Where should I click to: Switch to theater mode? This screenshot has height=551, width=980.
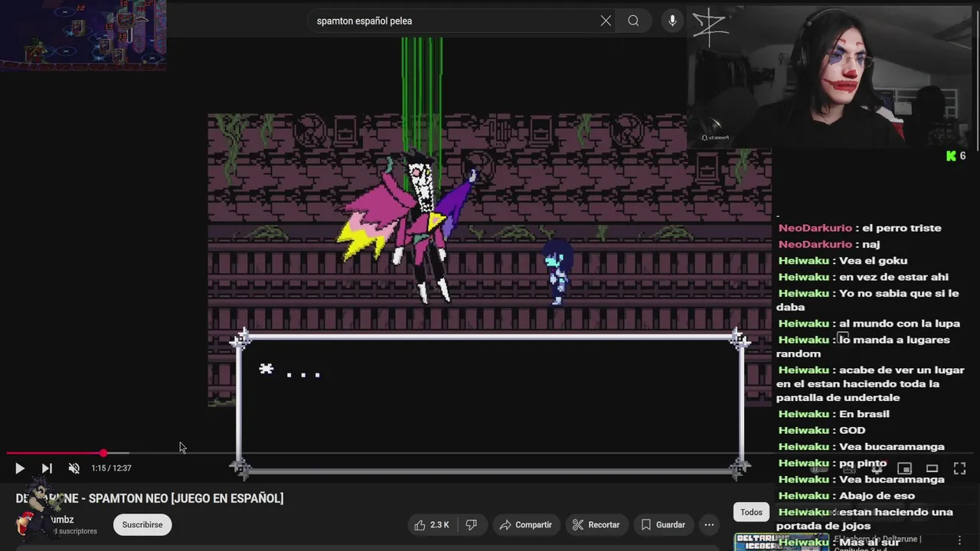[x=932, y=468]
